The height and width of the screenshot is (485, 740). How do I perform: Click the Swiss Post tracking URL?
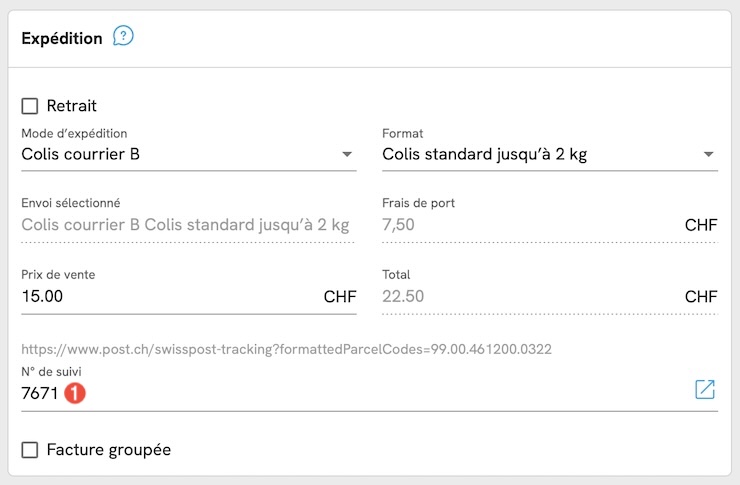click(x=286, y=349)
